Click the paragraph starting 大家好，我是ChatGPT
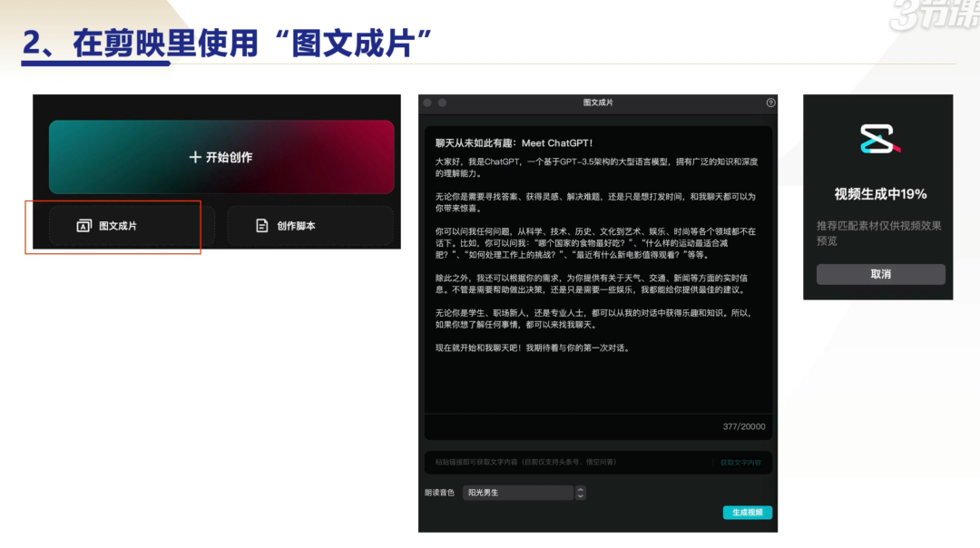Screen dimensions: 980x548 coord(596,168)
